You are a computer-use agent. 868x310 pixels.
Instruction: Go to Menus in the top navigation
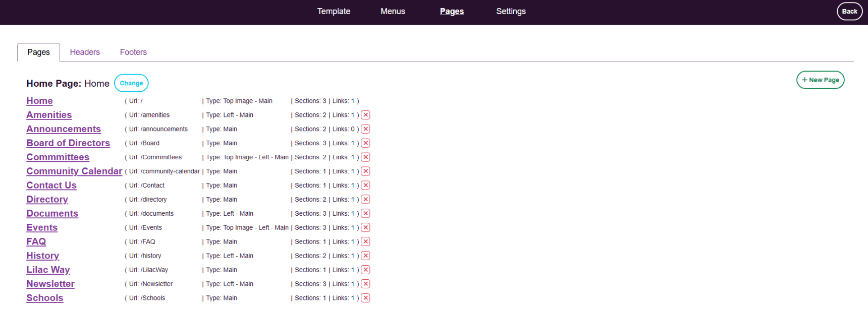[x=393, y=11]
